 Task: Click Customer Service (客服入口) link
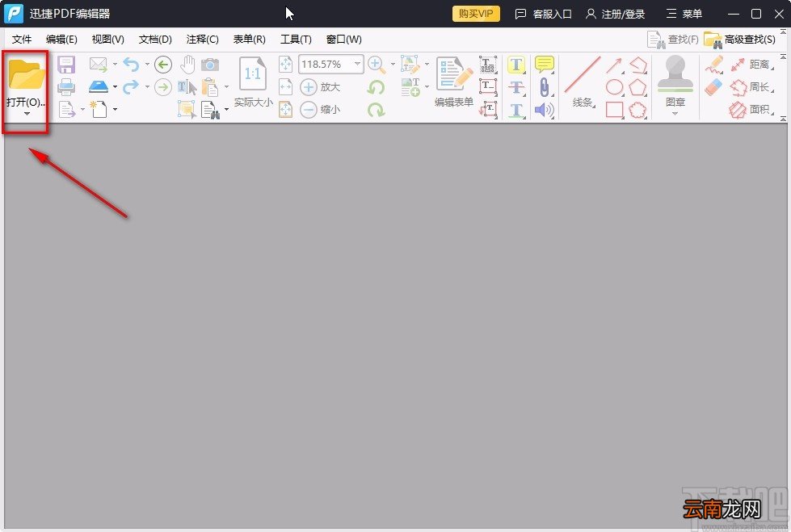[543, 14]
